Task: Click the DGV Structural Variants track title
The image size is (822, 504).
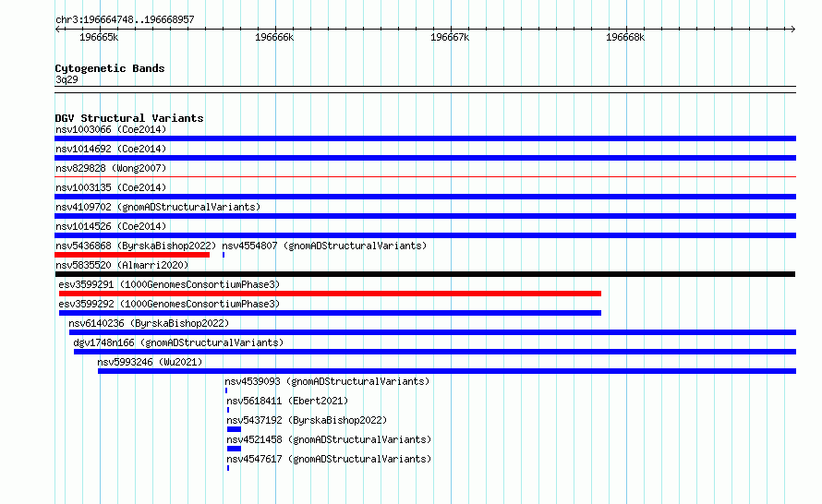Action: pos(129,118)
